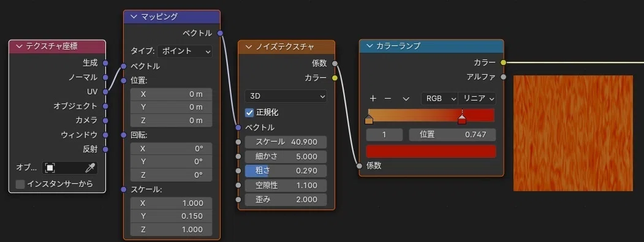Click the Color Ramp カラー output socket

[504, 62]
